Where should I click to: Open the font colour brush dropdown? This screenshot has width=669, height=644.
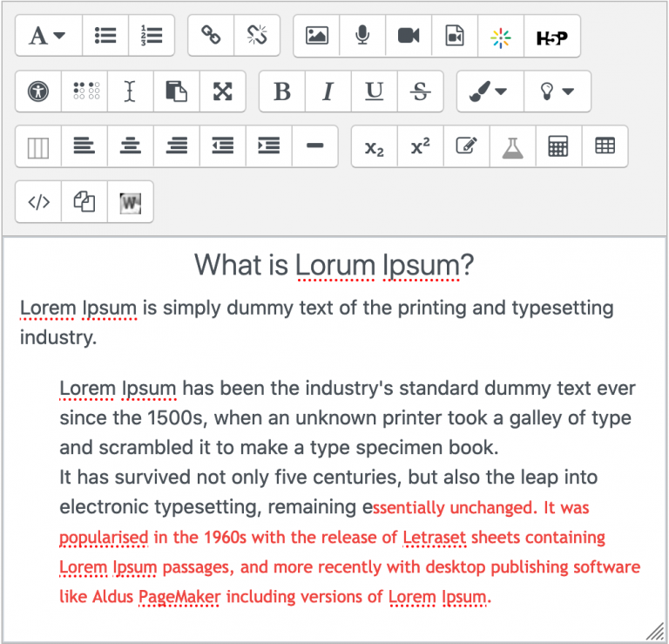click(490, 92)
